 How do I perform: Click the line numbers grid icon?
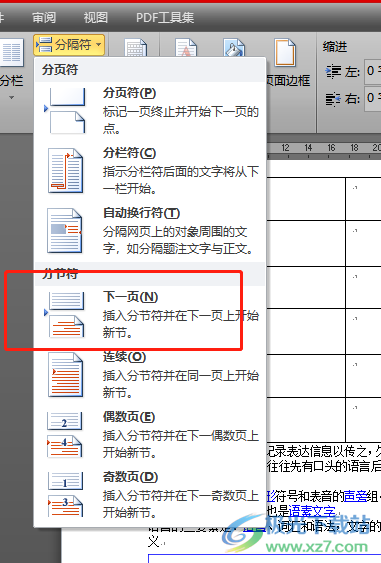(136, 47)
